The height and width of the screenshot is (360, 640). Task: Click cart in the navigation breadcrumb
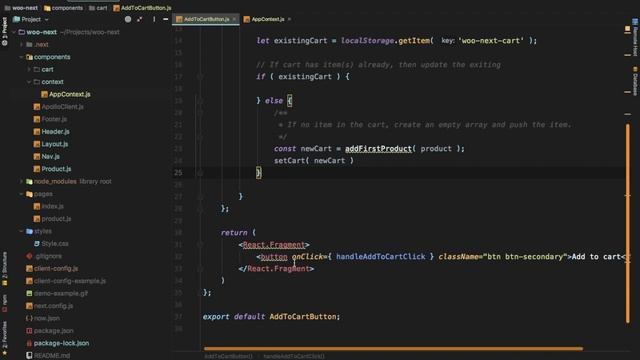coord(98,8)
